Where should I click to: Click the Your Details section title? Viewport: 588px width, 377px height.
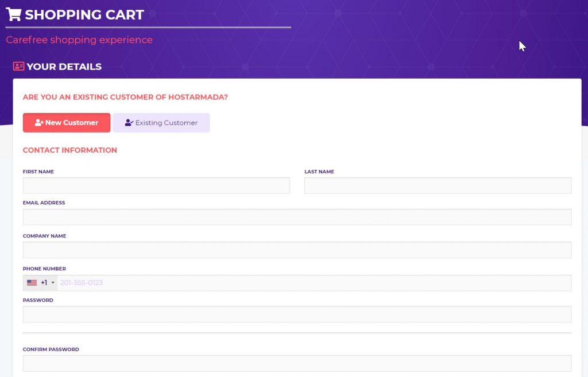coord(64,67)
